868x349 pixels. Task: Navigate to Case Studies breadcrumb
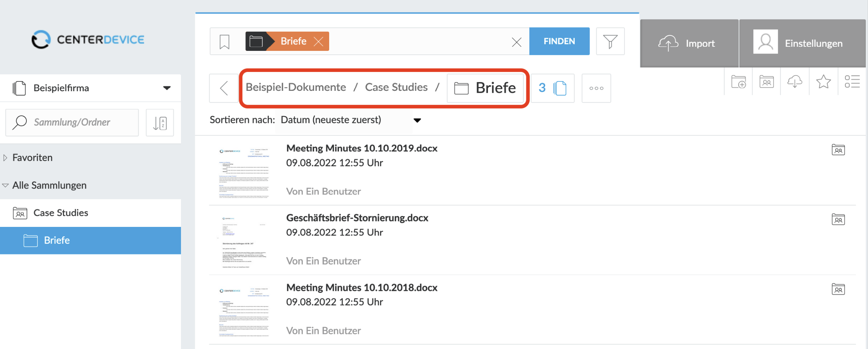pos(396,87)
